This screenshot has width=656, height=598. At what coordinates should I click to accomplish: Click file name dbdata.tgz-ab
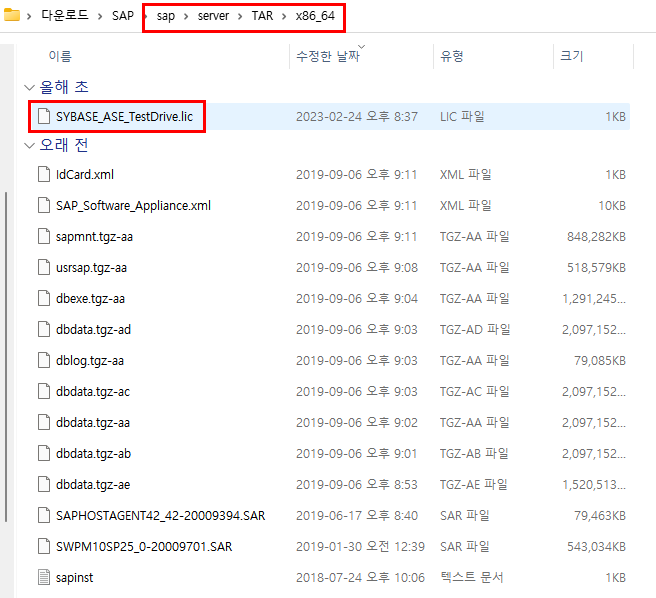[x=93, y=453]
